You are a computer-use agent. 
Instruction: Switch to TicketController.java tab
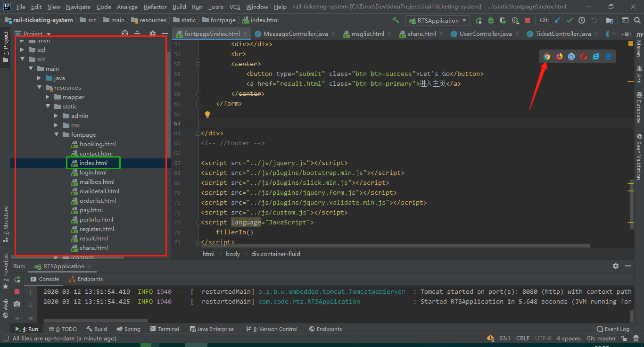(563, 34)
